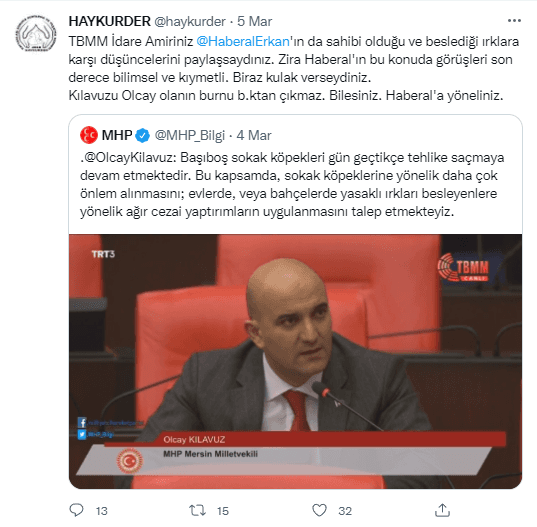Click the HAYKURDER display name
Screen dimensions: 537x527
(110, 21)
